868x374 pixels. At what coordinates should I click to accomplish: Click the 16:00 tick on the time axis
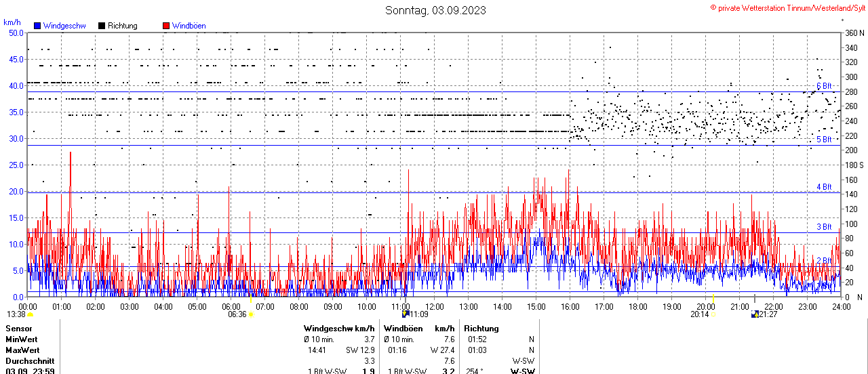[570, 306]
